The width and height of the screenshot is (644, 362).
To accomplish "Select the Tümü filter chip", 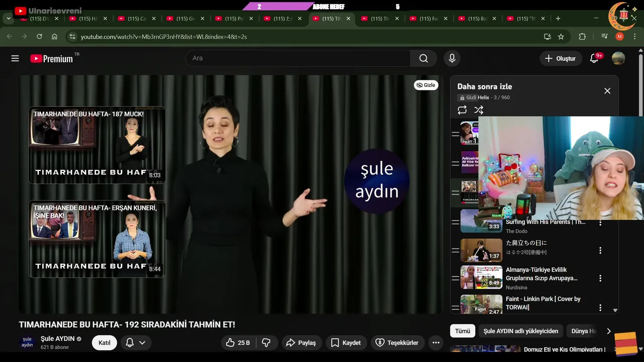I will click(462, 331).
